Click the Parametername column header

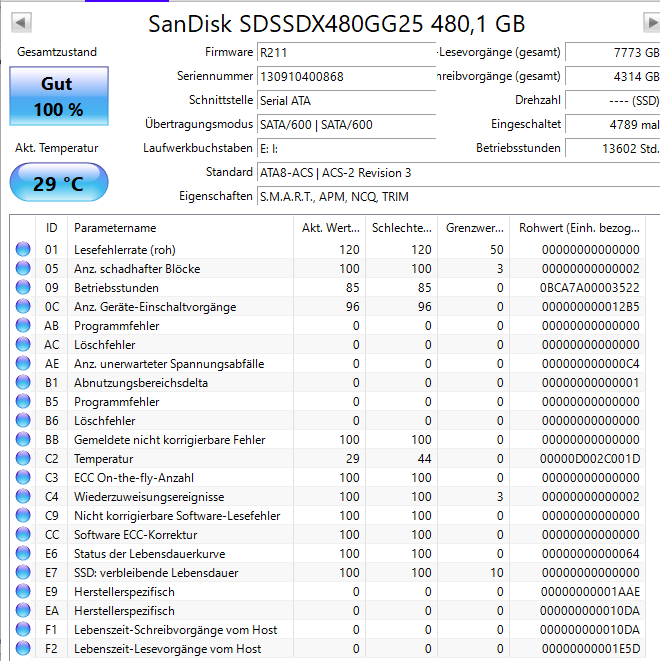click(180, 227)
